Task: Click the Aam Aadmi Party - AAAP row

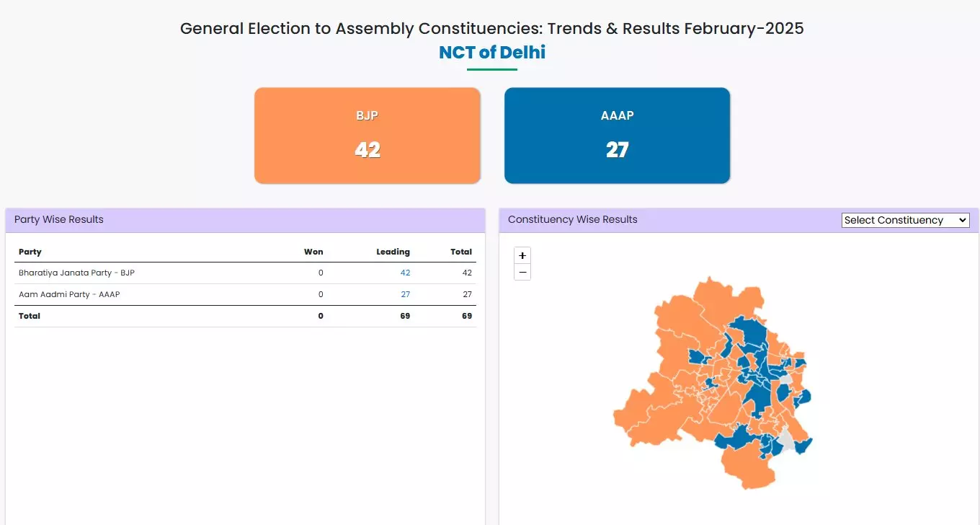Action: pos(69,294)
